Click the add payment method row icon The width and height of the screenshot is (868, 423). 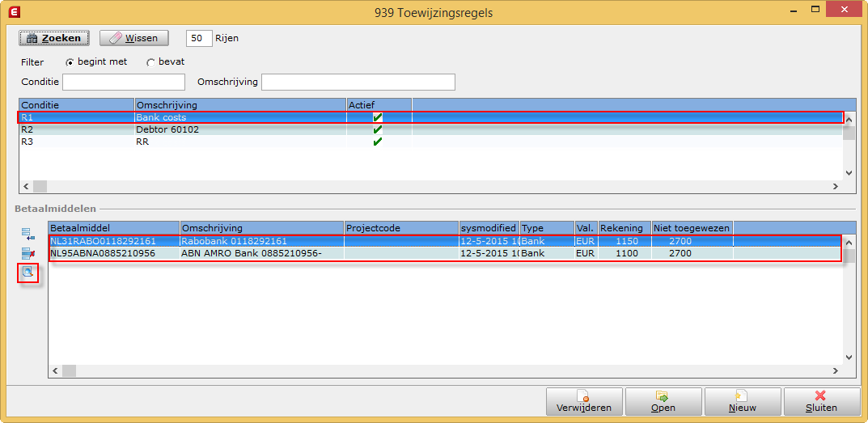click(x=28, y=235)
